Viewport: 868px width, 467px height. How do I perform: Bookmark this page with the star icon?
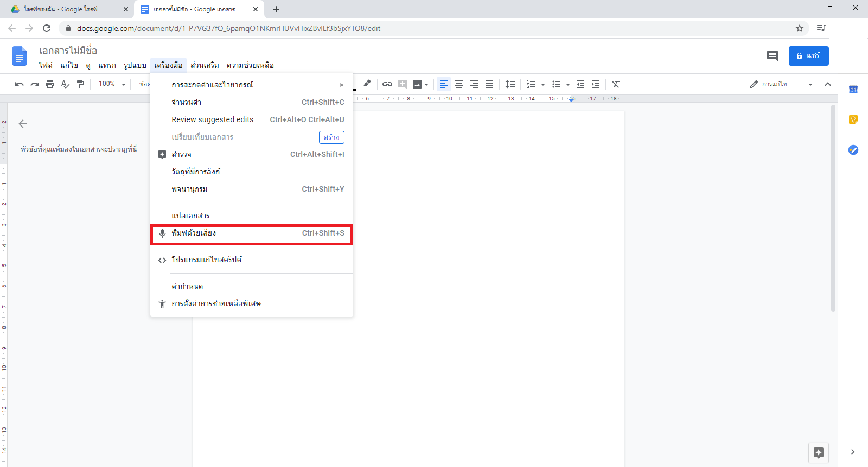800,28
